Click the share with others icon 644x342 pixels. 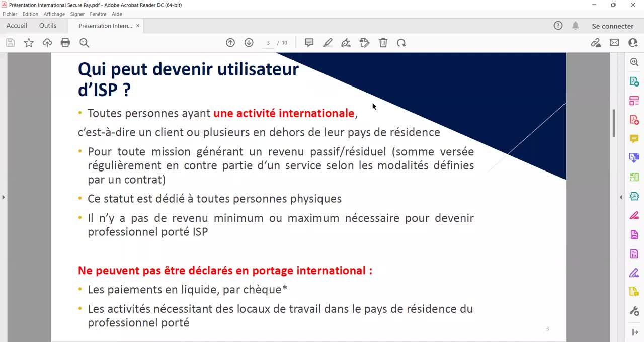tap(633, 43)
